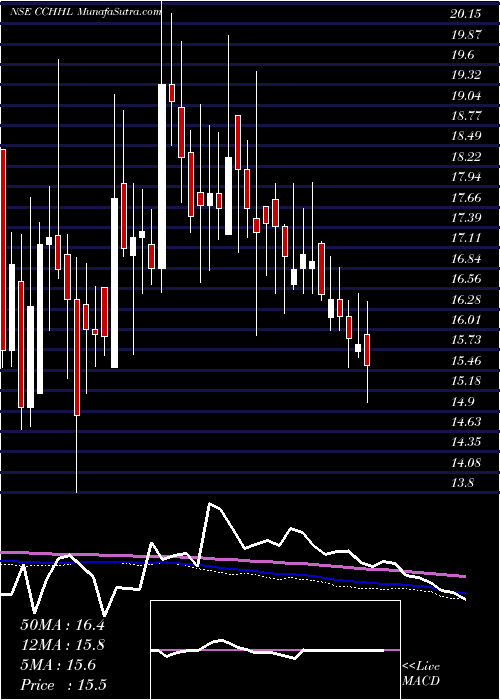Click the 14.63 price axis label
The width and height of the screenshot is (500, 700).
coord(466,422)
